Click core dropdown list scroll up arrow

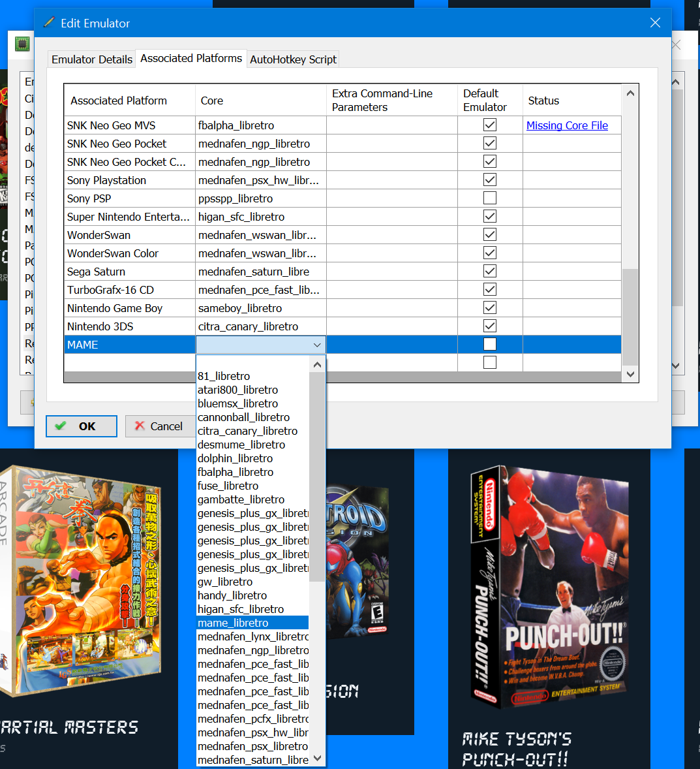point(317,364)
